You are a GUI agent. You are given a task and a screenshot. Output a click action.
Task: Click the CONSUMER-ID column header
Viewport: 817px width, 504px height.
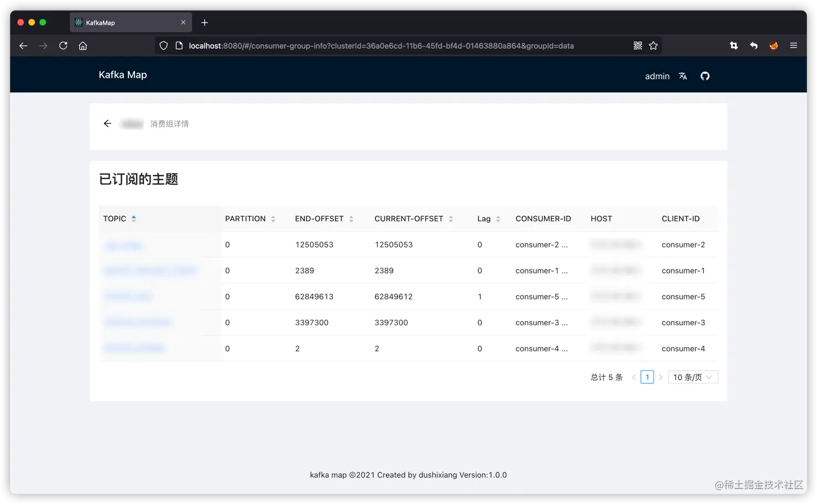click(543, 219)
